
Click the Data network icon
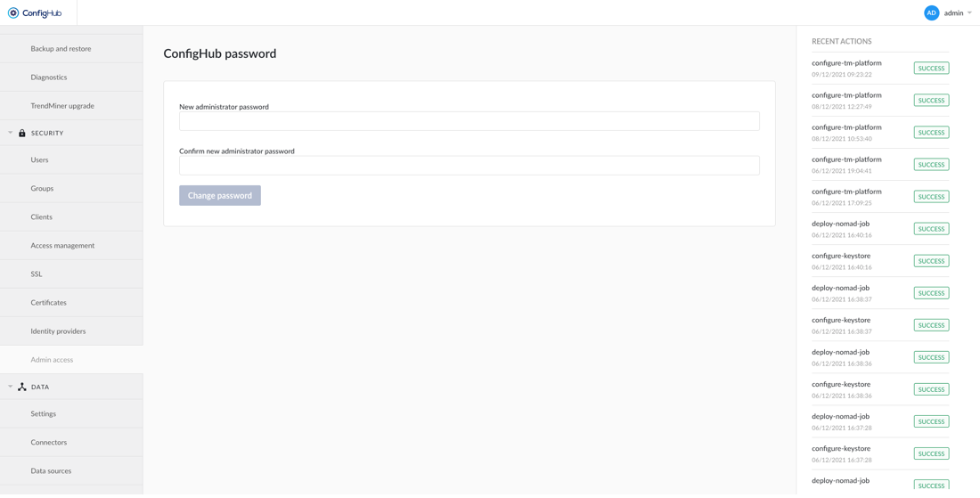coord(22,387)
